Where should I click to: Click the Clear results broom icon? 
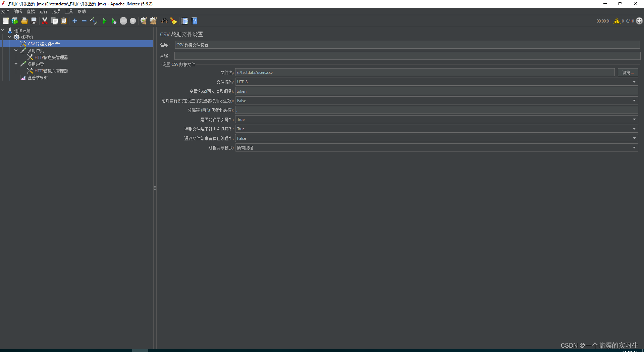pos(144,21)
